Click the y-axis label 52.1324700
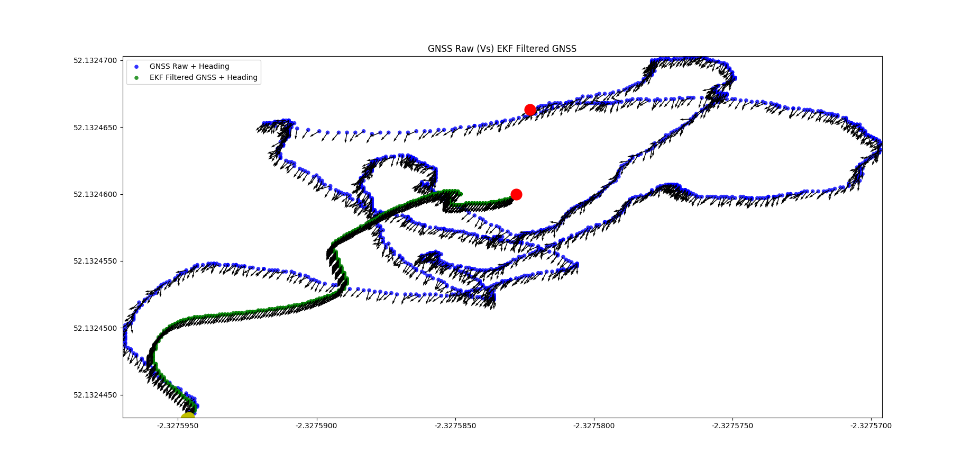 (95, 61)
